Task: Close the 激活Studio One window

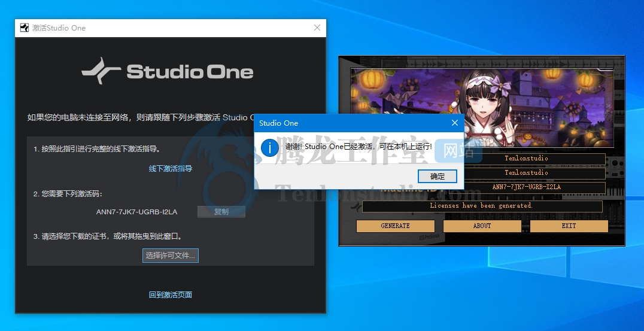Action: pos(317,28)
